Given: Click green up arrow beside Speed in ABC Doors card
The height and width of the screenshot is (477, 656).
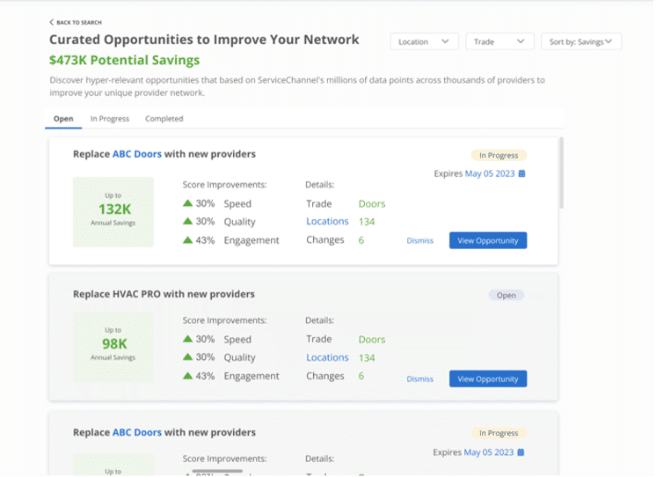Looking at the screenshot, I should 187,204.
